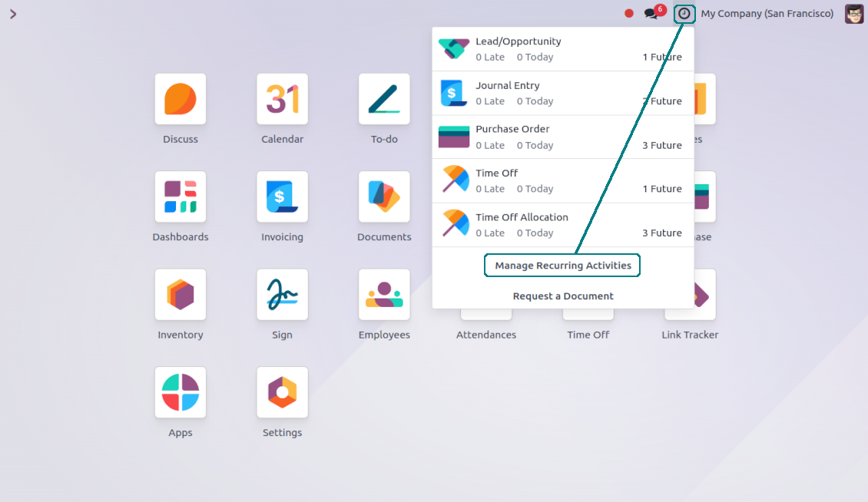
Task: Click Manage Recurring Activities button
Action: [x=562, y=265]
